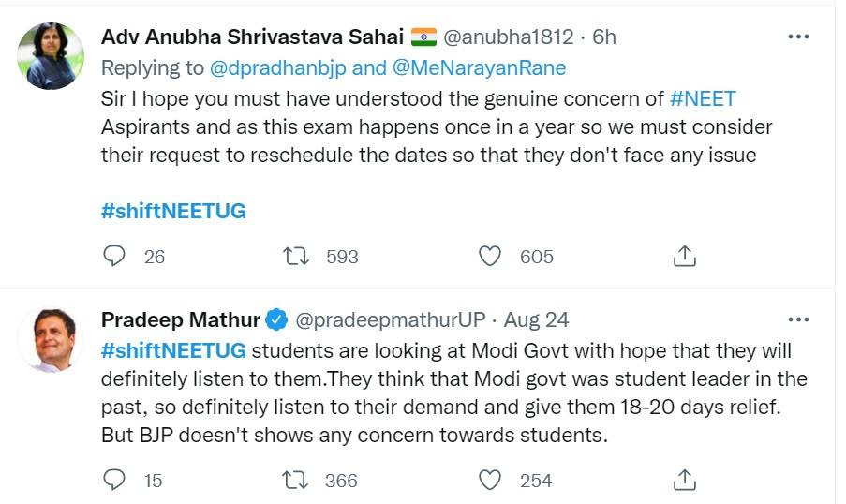Retweet Anubha's NEET aspirants tweet
Image resolution: width=846 pixels, height=504 pixels.
(296, 256)
